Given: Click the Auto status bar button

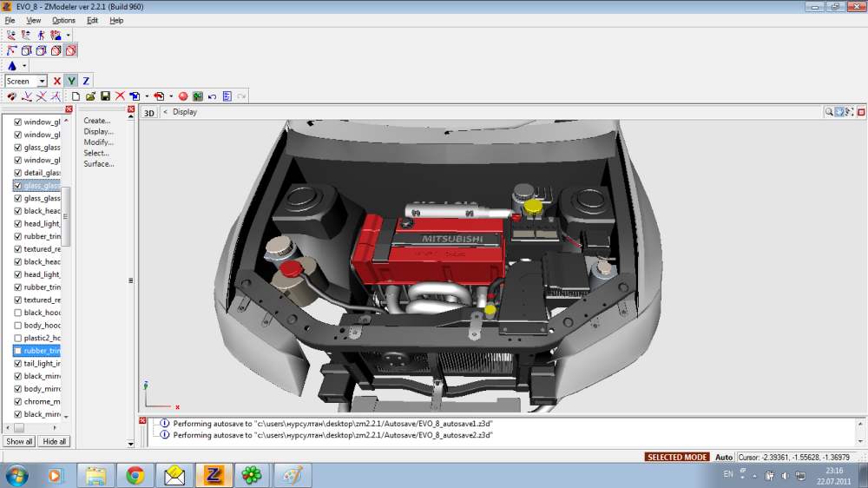Looking at the screenshot, I should click(x=724, y=457).
